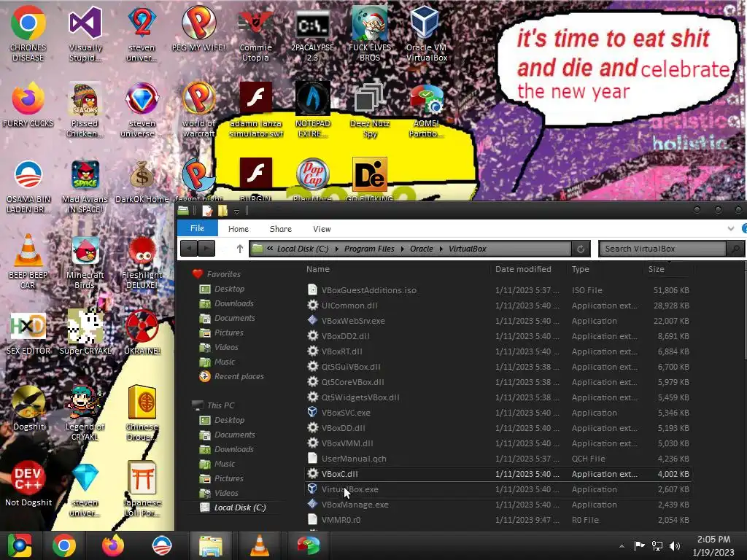Screen dimensions: 747x560
Task: Click Chrome icon in the taskbar
Action: 64,545
